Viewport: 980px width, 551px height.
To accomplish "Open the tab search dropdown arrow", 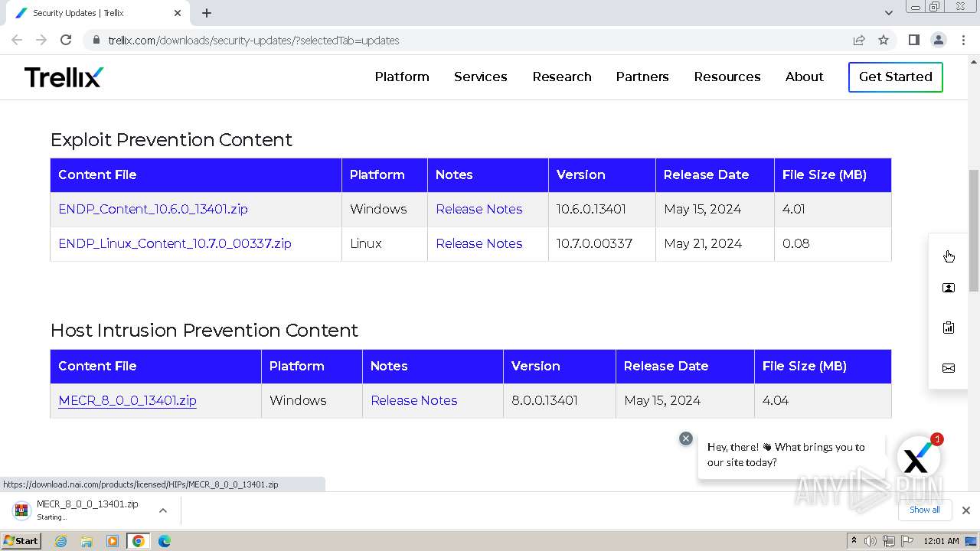I will [x=888, y=13].
